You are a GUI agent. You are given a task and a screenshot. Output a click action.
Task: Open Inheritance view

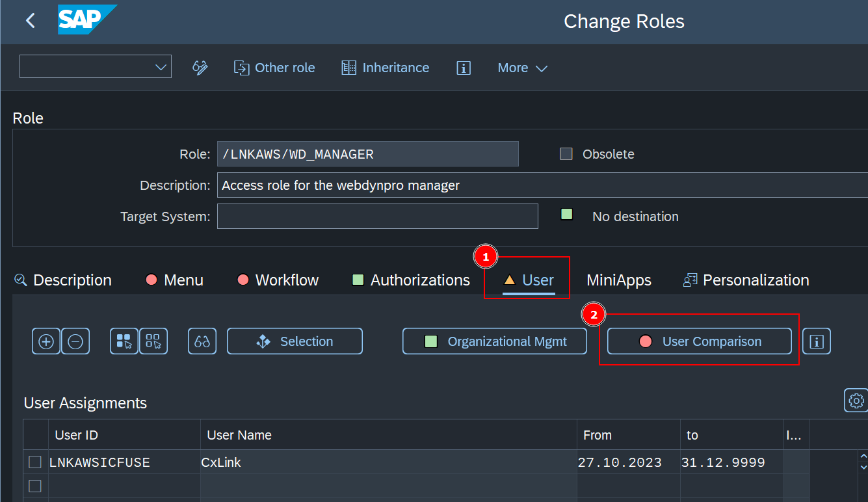386,68
